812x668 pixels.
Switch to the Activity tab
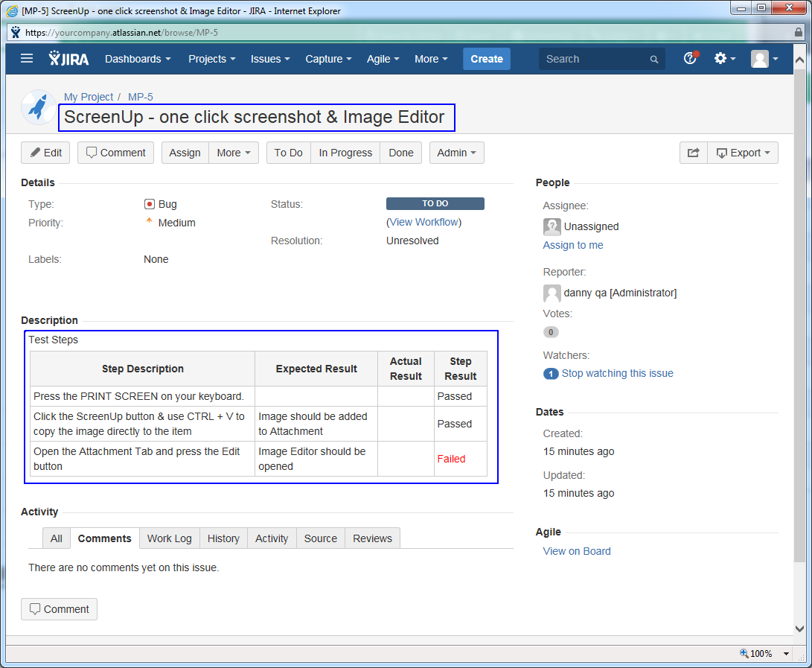point(272,538)
